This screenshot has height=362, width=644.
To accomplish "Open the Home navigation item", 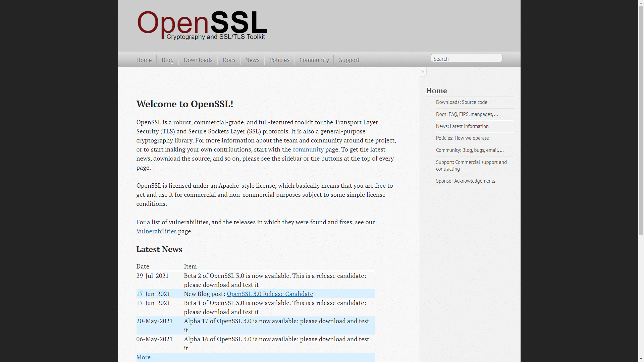I will tap(144, 60).
